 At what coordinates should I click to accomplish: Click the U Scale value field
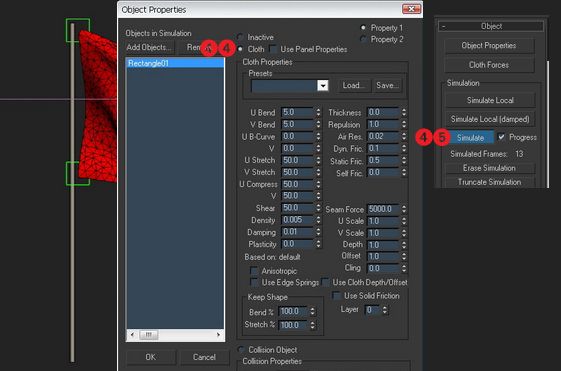click(x=384, y=221)
